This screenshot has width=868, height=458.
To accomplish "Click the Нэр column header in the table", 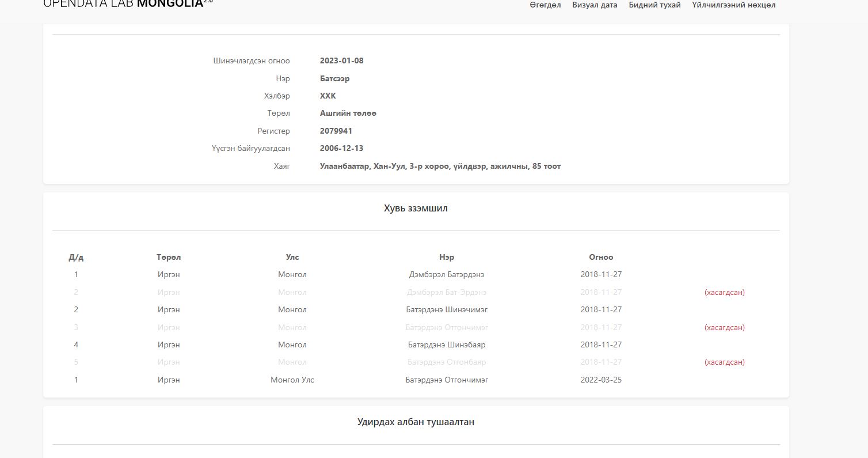I will pos(447,257).
